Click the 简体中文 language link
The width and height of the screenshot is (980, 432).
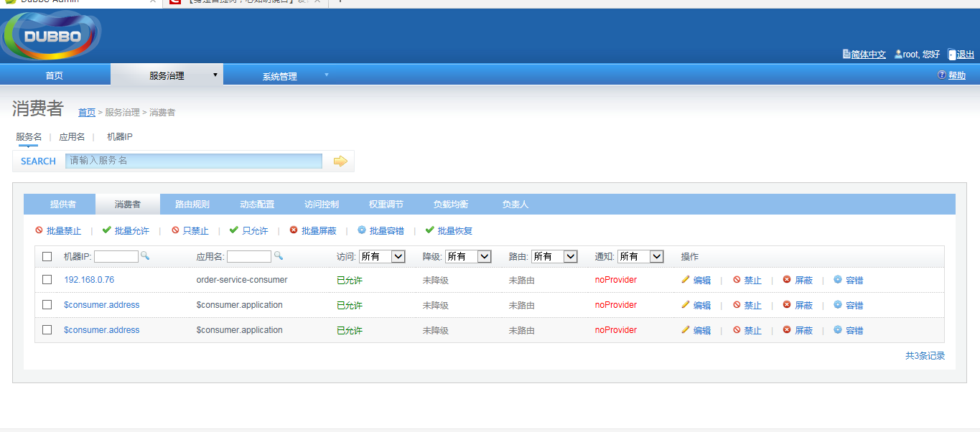click(869, 55)
